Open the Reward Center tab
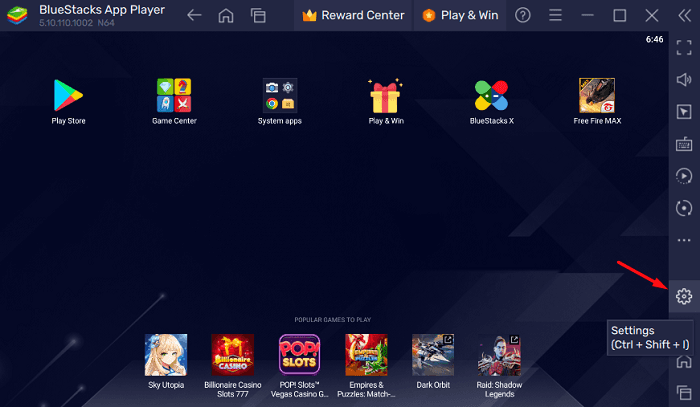Image resolution: width=700 pixels, height=407 pixels. tap(353, 16)
